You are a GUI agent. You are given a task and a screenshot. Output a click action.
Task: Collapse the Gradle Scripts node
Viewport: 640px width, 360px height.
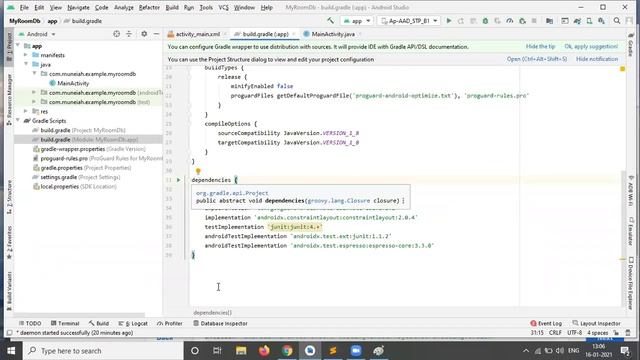pos(18,121)
